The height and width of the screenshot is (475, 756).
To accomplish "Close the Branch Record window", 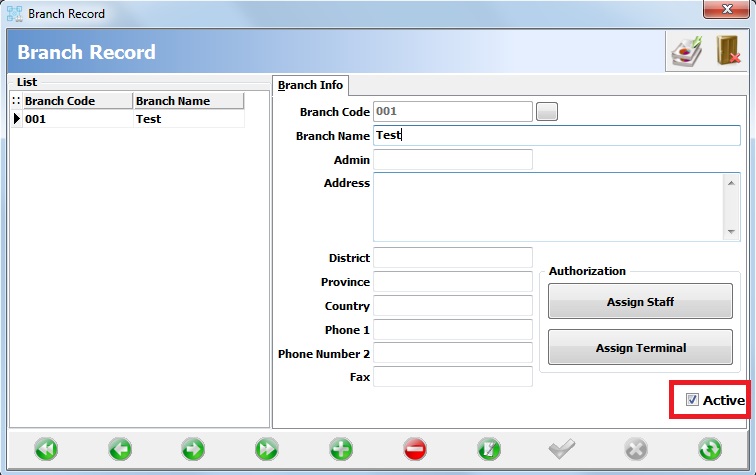I will tap(727, 9).
